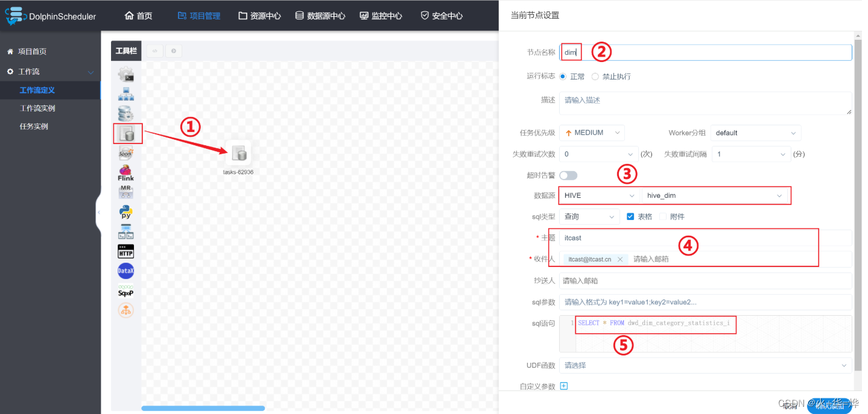Open the 资源中心 top menu
This screenshot has width=868, height=414.
pyautogui.click(x=259, y=16)
